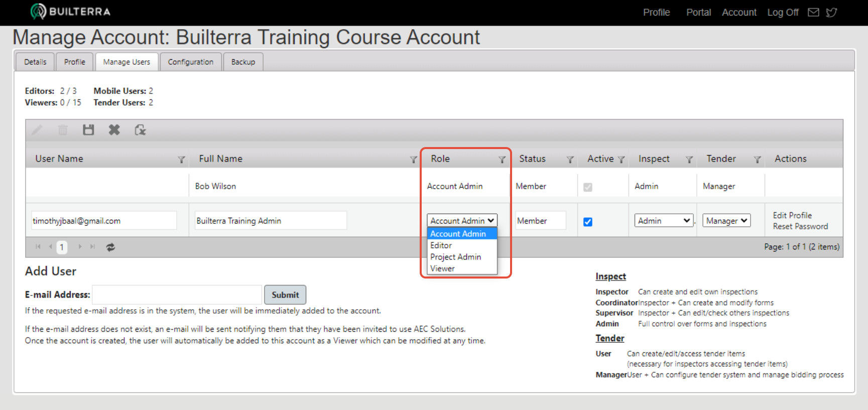This screenshot has height=410, width=868.
Task: Save changes with the floppy disk icon
Action: click(88, 130)
